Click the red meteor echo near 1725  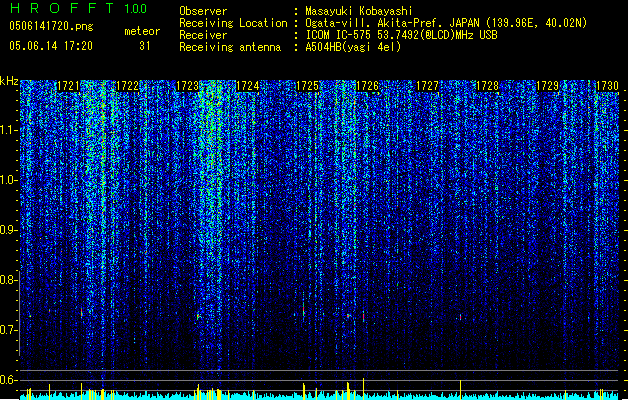304,311
